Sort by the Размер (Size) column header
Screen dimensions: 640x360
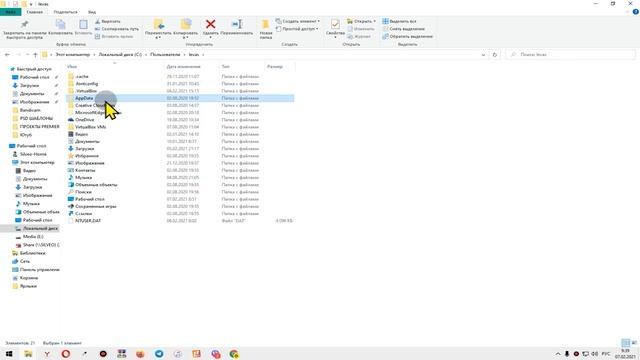pyautogui.click(x=275, y=67)
